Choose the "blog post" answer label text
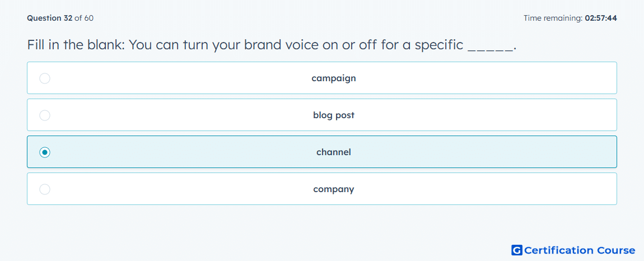The width and height of the screenshot is (644, 261). click(x=334, y=115)
